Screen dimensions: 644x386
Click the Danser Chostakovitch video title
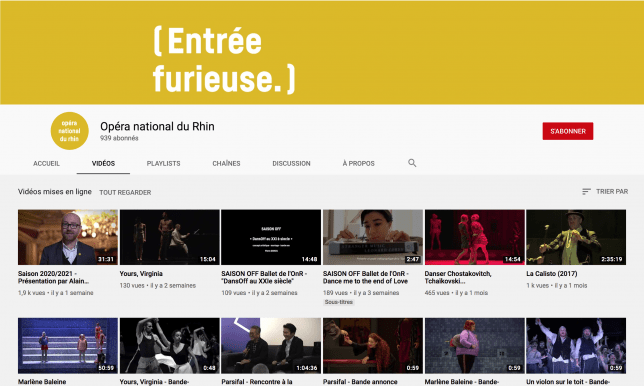pyautogui.click(x=458, y=277)
